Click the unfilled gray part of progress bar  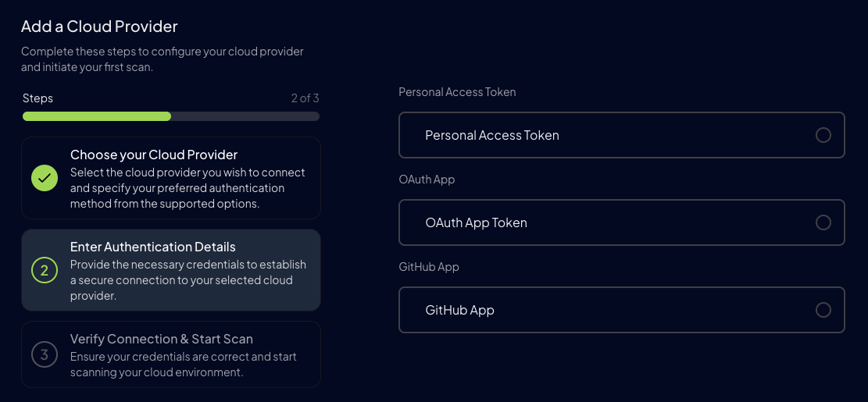pos(245,116)
